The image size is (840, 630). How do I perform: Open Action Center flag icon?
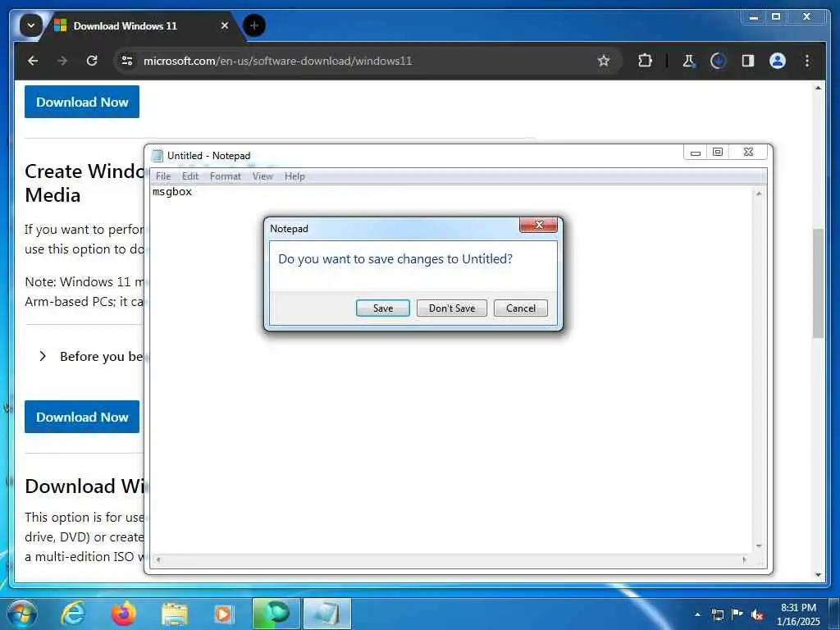[x=737, y=614]
